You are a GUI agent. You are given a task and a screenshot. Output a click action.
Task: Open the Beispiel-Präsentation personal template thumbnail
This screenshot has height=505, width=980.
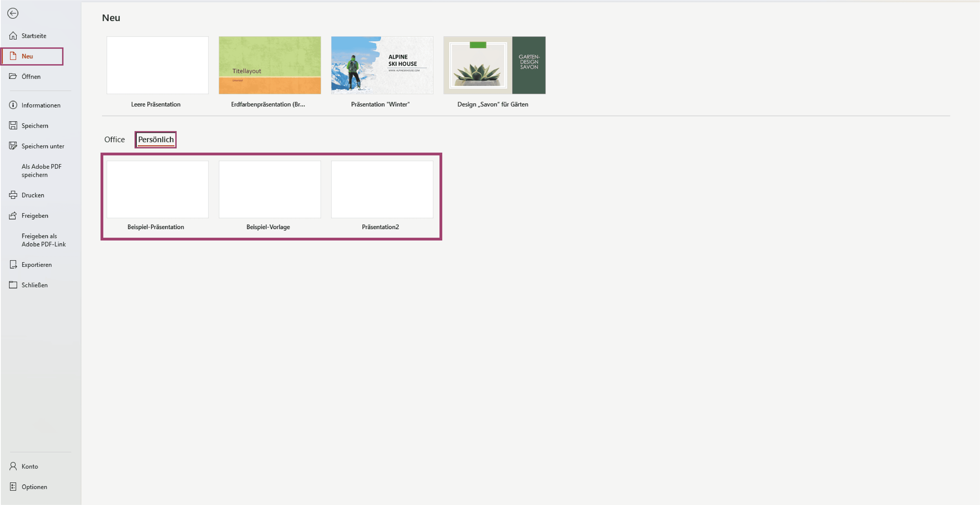pyautogui.click(x=157, y=189)
